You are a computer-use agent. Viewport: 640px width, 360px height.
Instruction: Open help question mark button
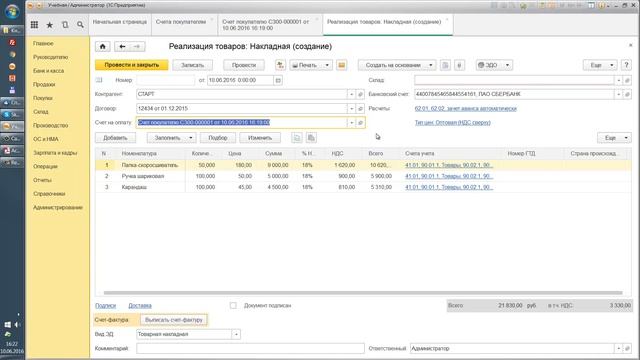click(x=626, y=65)
